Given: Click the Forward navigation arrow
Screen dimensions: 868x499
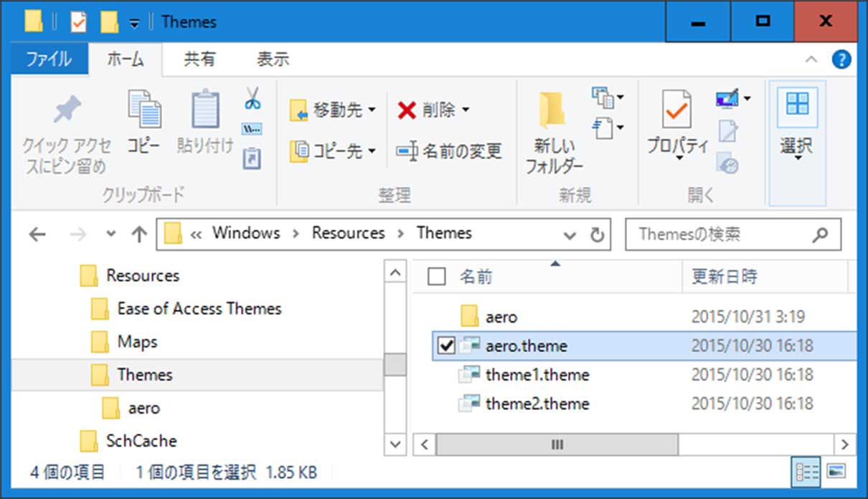Looking at the screenshot, I should 79,234.
